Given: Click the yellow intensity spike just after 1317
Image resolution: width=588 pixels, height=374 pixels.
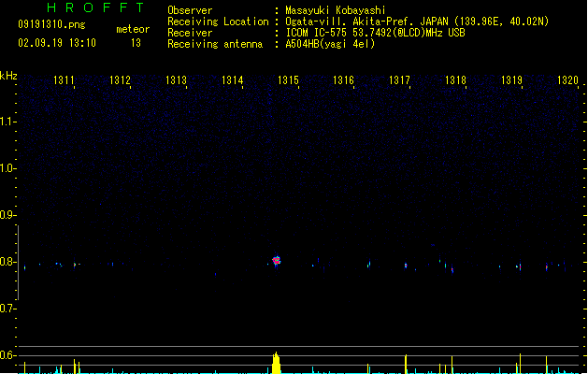Looking at the screenshot, I should (406, 364).
